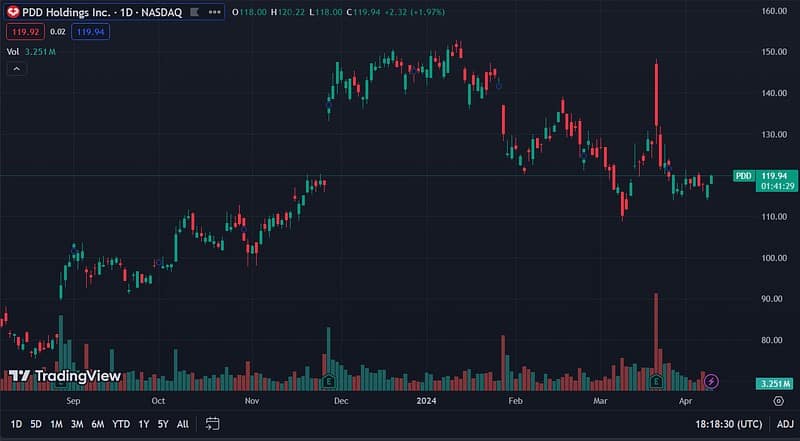Open chart settings gear icon
This screenshot has height=441, width=800.
click(778, 400)
